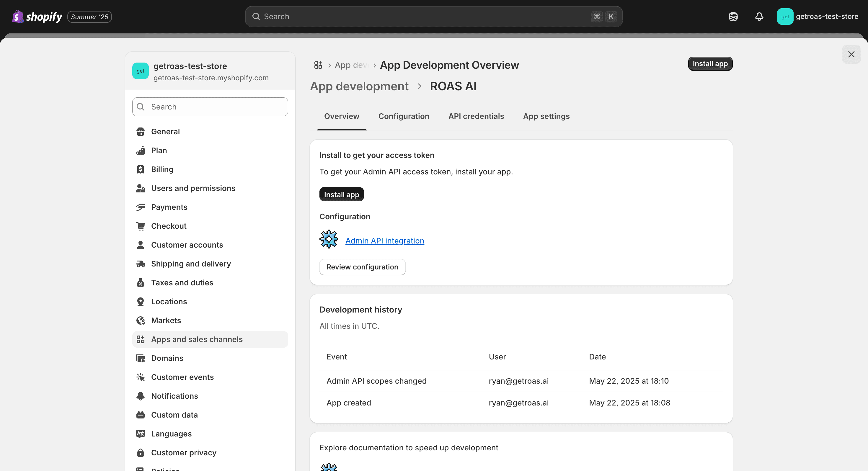Select General in settings sidebar
The image size is (868, 471).
210,131
